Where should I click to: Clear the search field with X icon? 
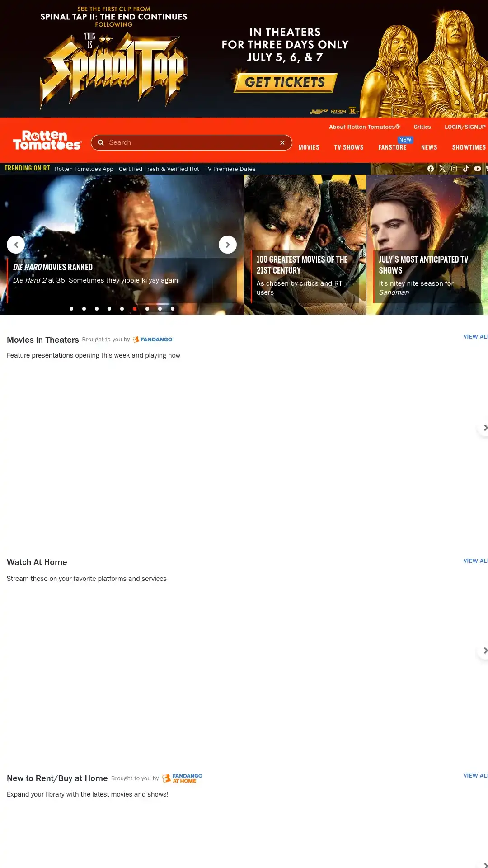(282, 142)
